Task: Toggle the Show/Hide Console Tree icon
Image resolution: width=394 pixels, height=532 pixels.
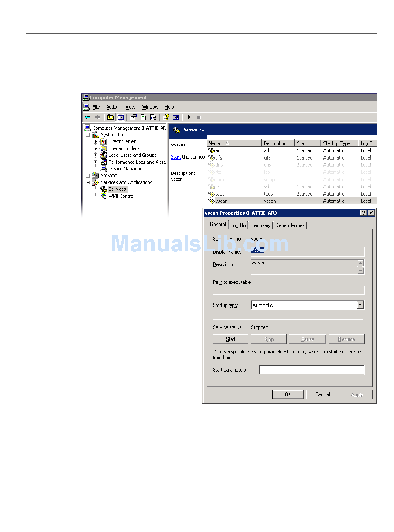Action: click(x=120, y=117)
